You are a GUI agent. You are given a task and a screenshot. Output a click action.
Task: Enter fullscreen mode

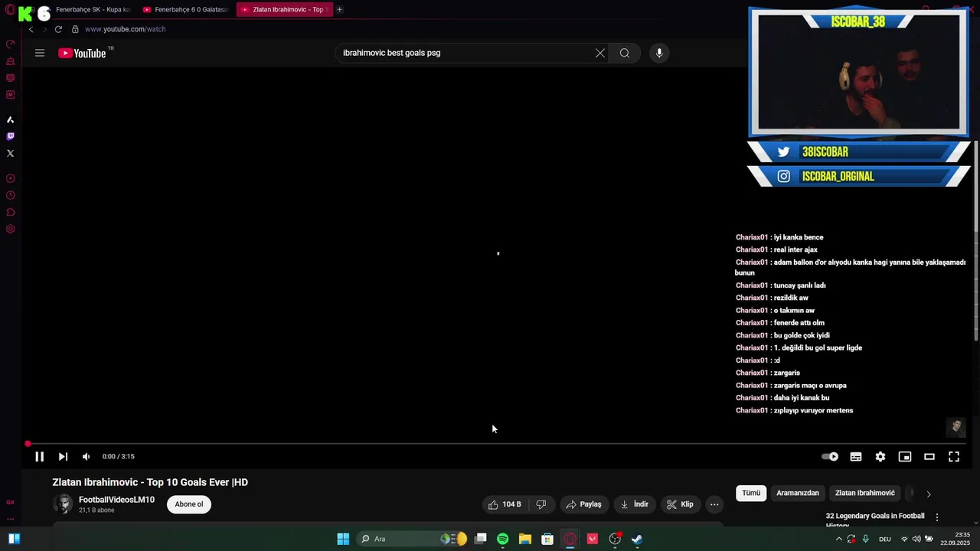[954, 457]
